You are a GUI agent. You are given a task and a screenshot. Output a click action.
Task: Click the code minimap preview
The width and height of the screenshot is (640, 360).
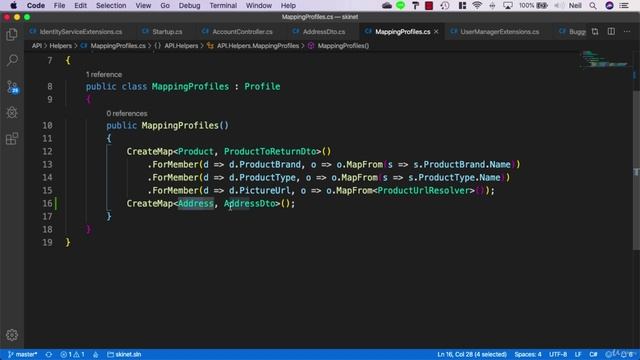[x=605, y=59]
